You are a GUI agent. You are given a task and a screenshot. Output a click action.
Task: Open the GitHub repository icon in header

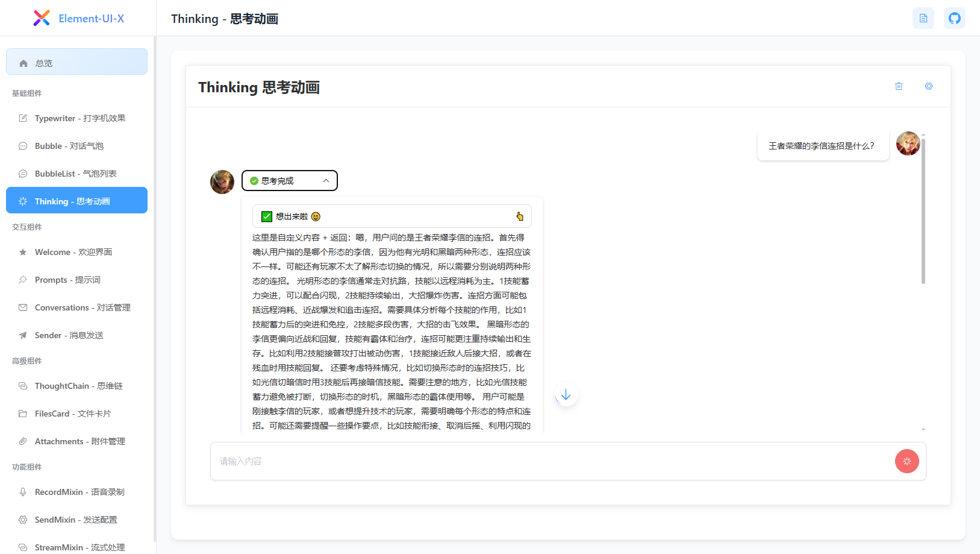tap(954, 18)
